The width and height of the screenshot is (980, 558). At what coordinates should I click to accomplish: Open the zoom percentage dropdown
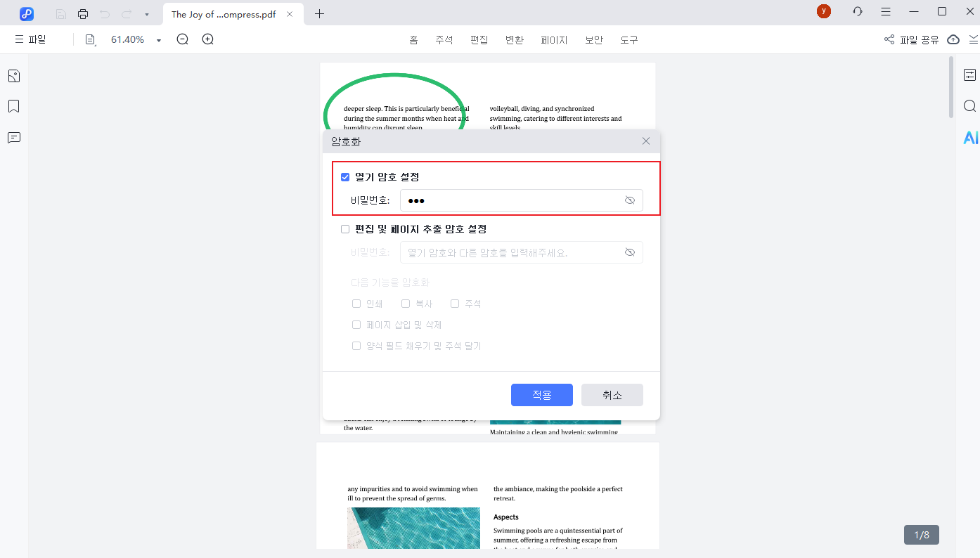tap(158, 39)
